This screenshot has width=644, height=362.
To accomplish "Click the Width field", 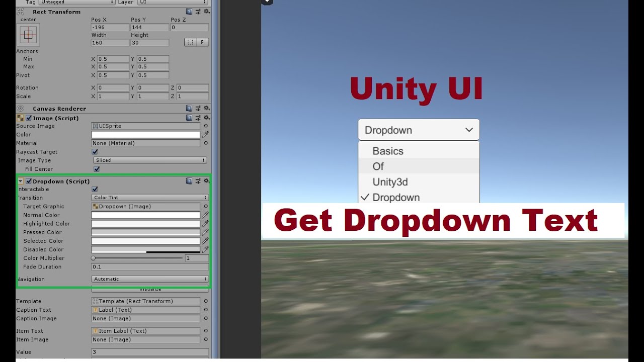I will click(x=110, y=43).
